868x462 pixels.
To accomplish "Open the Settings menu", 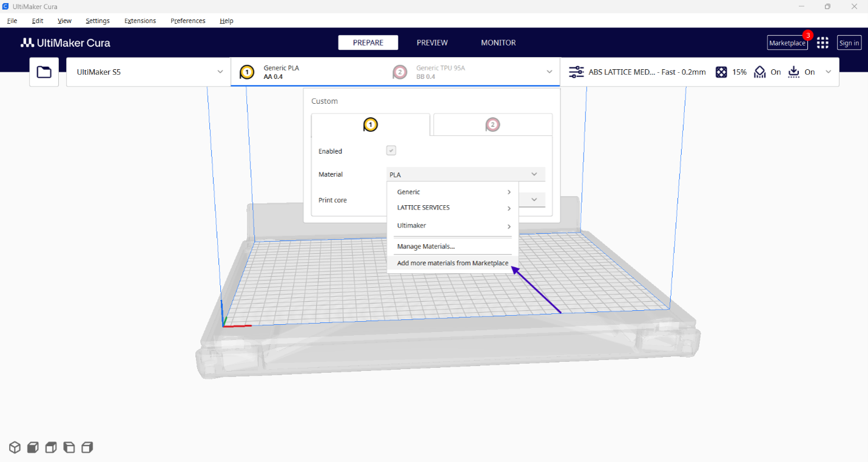I will coord(98,21).
